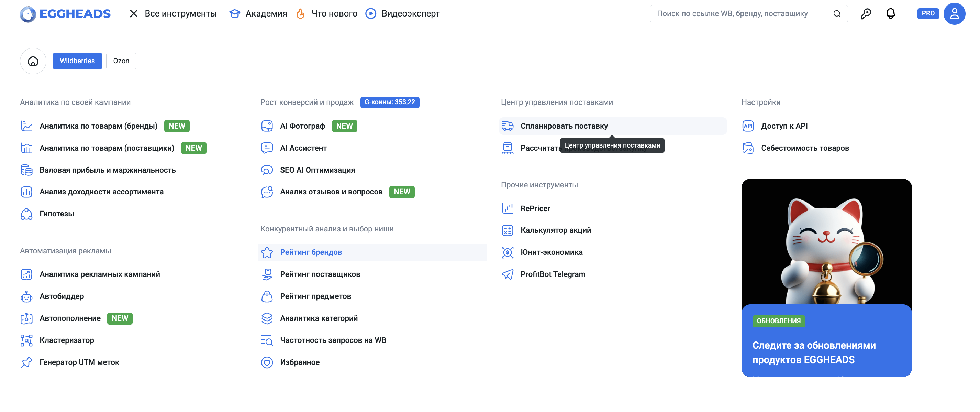Screen dimensions: 980x412
Task: Click the Автопополнение icon
Action: [26, 319]
